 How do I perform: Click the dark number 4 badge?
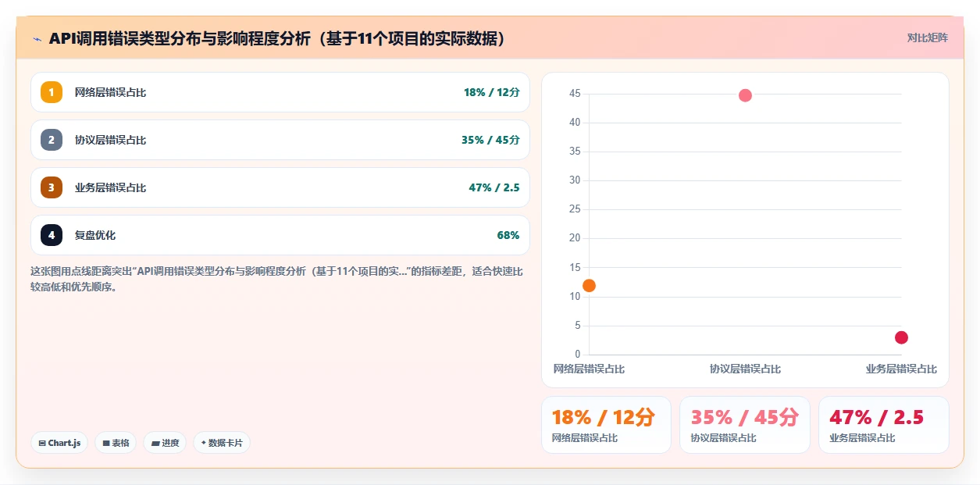coord(52,235)
